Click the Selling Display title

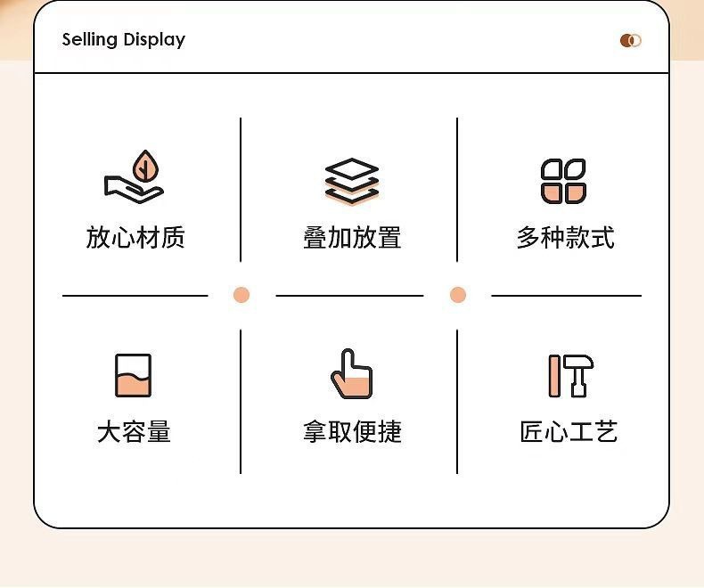click(x=124, y=40)
